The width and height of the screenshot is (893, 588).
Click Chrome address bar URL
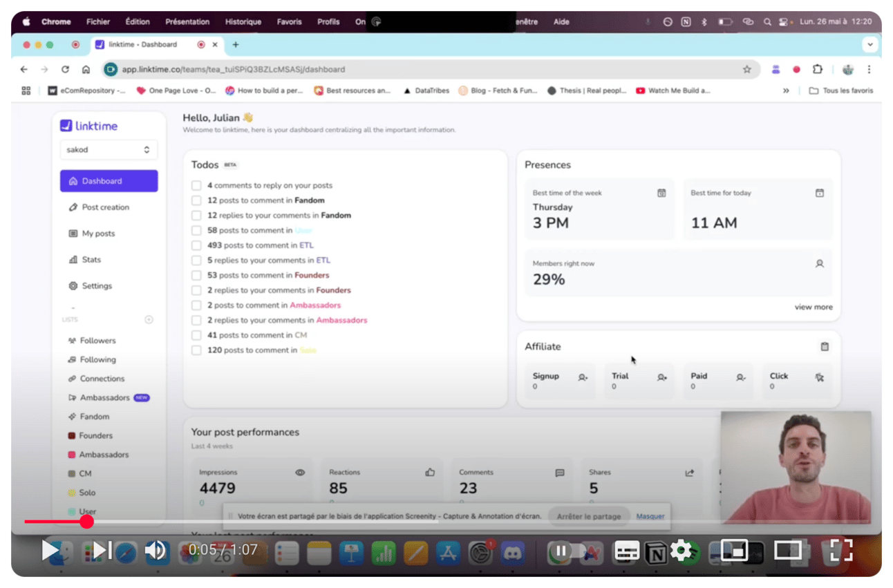234,69
